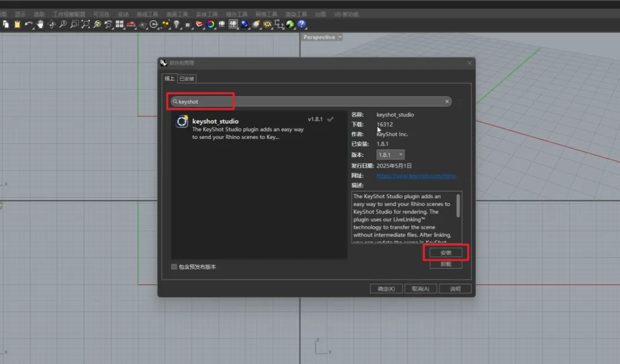Click the 确定(K) button

(386, 289)
